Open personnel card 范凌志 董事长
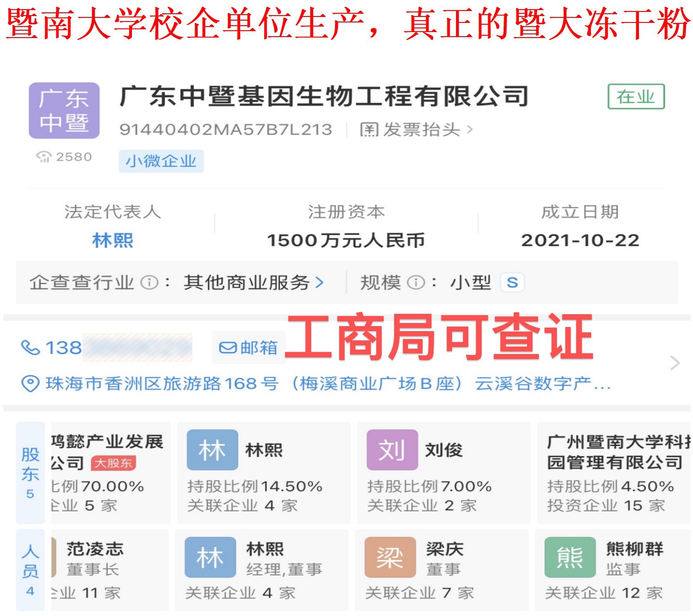Viewport: 693px width, 616px height. pos(110,570)
